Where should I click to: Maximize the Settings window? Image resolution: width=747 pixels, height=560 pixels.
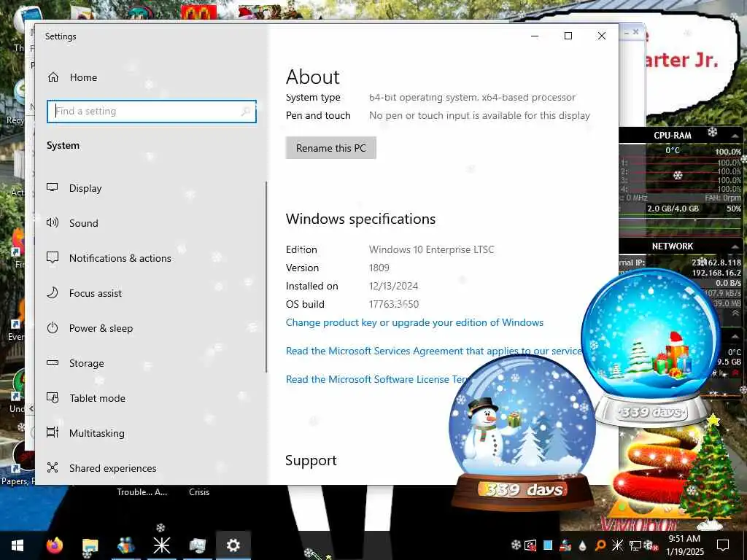(568, 36)
